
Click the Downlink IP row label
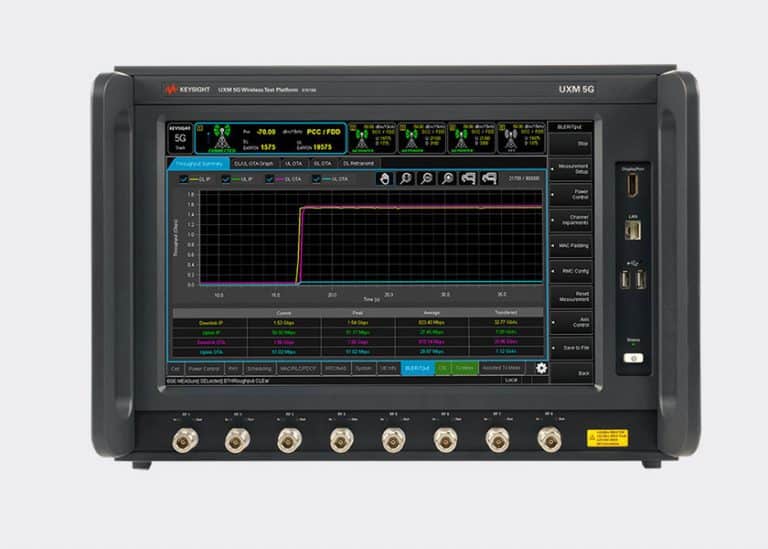211,323
